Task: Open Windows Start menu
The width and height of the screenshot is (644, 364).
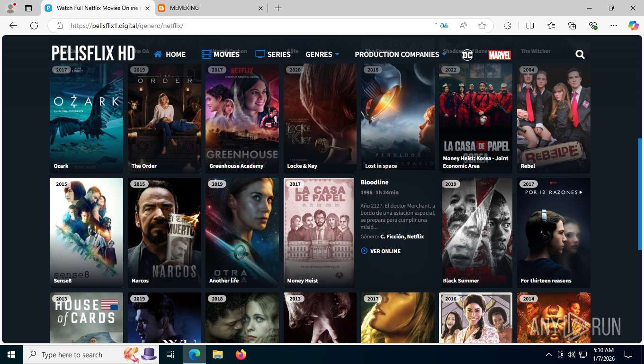Action: (11, 355)
